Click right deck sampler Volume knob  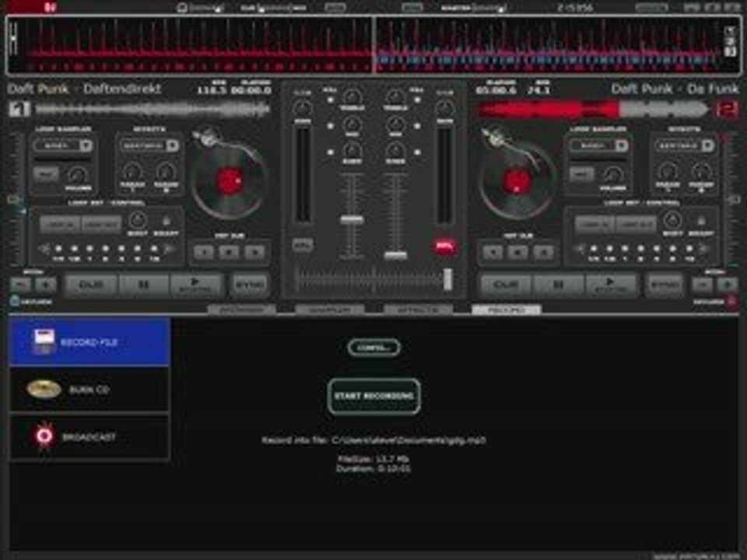[613, 175]
